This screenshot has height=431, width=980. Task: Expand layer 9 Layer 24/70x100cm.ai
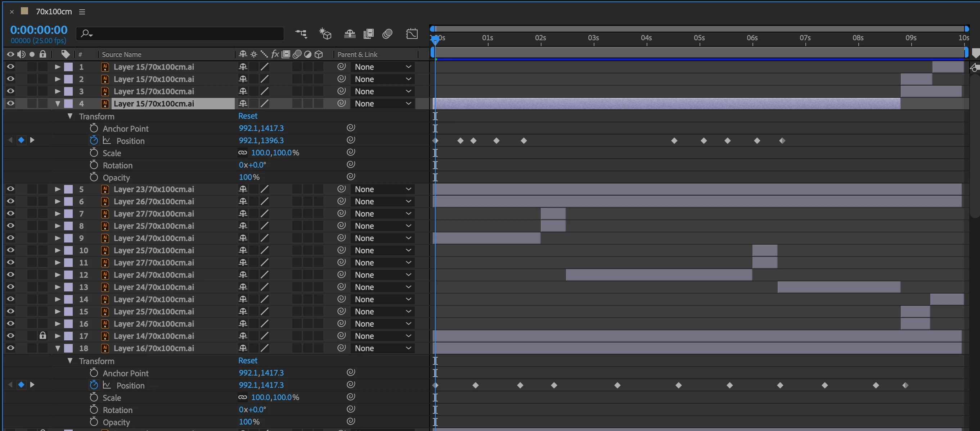58,238
